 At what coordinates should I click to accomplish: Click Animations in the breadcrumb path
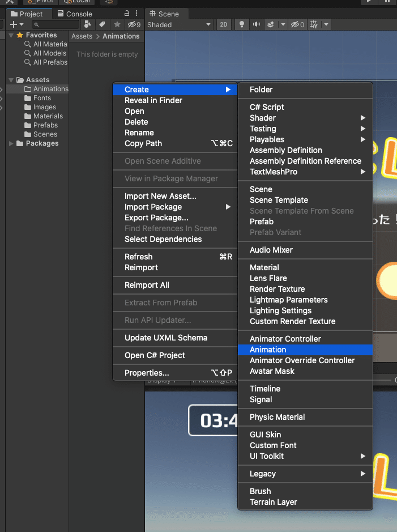(x=121, y=36)
